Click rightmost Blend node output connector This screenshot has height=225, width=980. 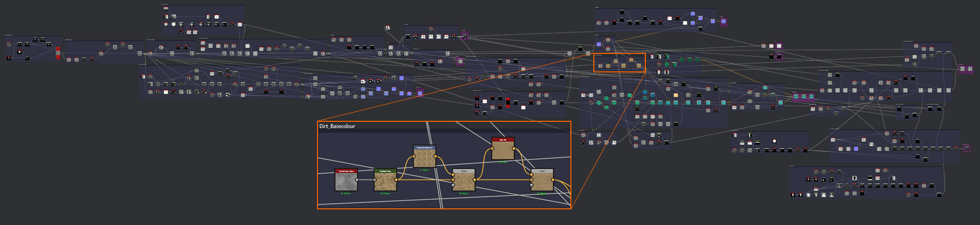553,180
